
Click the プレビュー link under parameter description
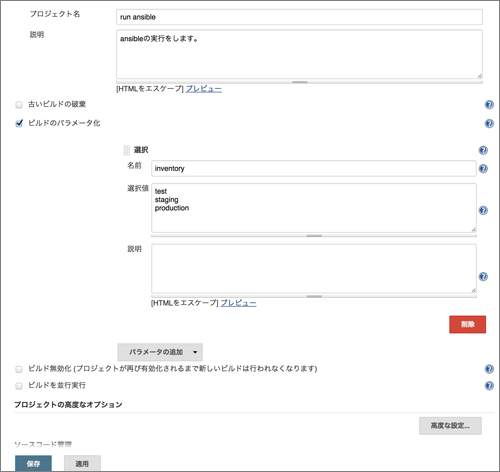pyautogui.click(x=238, y=303)
